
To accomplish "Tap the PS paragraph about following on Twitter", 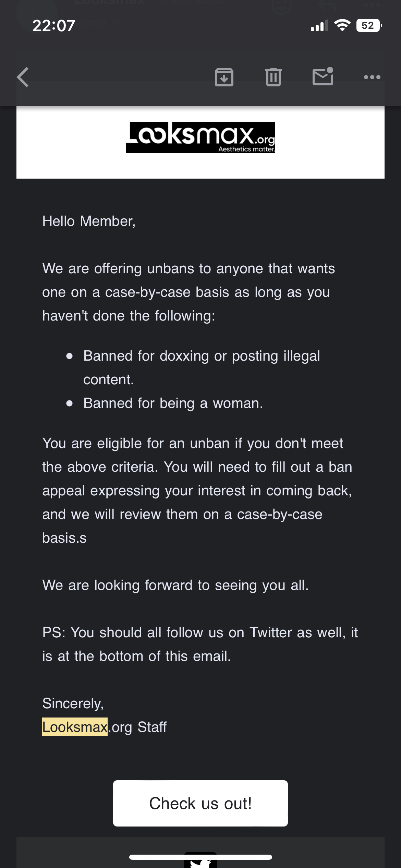I will point(200,644).
